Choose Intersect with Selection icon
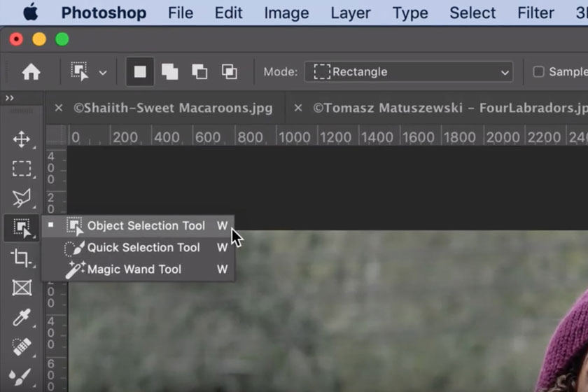 coord(229,71)
